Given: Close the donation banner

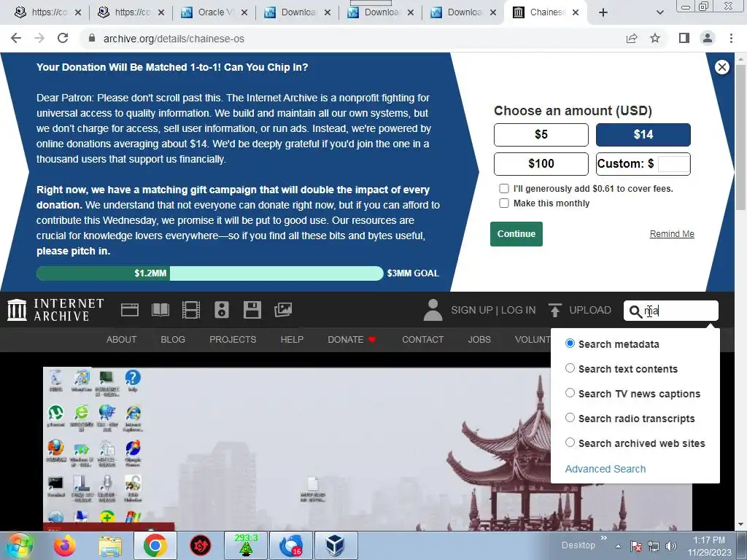Looking at the screenshot, I should (x=721, y=67).
